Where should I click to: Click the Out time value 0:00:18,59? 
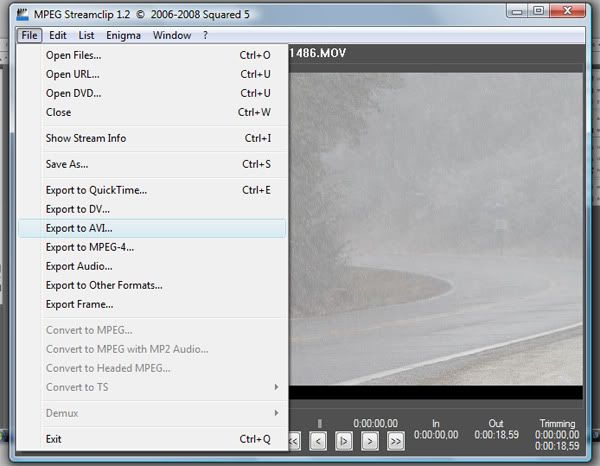pos(496,435)
